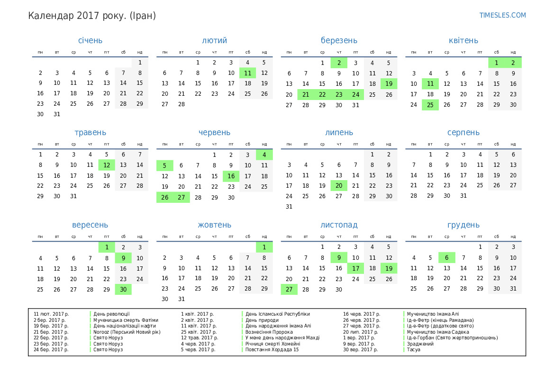Click highlighted 21 in березень
Viewport: 554px width, 392px height.
(x=306, y=95)
